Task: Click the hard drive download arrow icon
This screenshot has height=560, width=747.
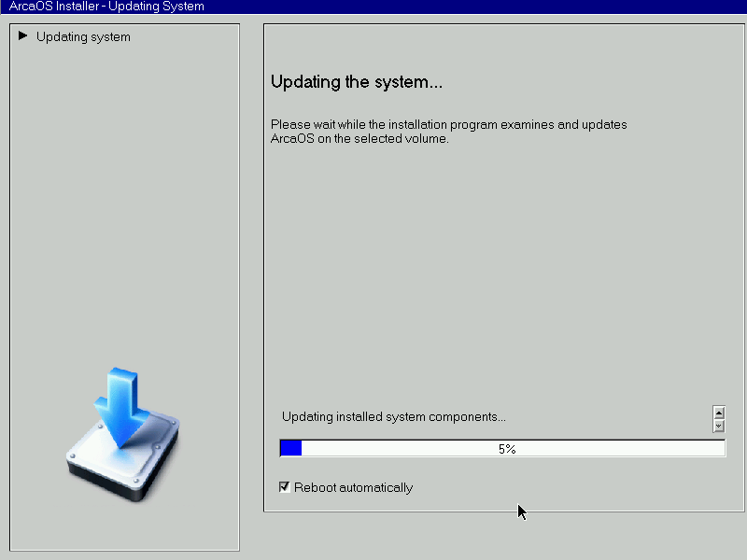Action: pyautogui.click(x=123, y=434)
